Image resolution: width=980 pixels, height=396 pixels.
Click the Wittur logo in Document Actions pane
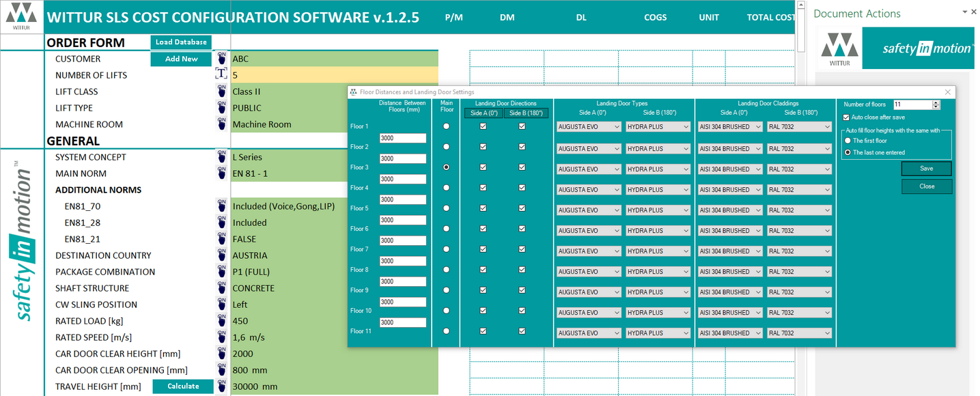point(839,48)
